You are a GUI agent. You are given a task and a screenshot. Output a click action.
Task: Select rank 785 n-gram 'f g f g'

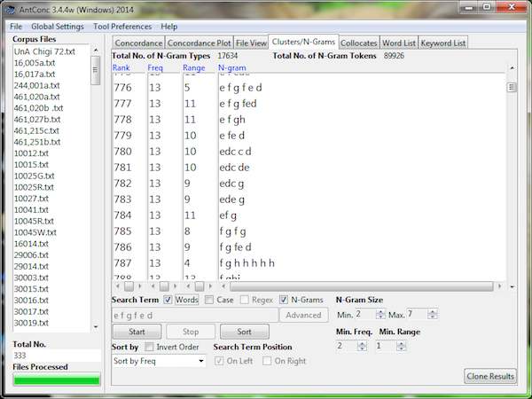pos(232,231)
